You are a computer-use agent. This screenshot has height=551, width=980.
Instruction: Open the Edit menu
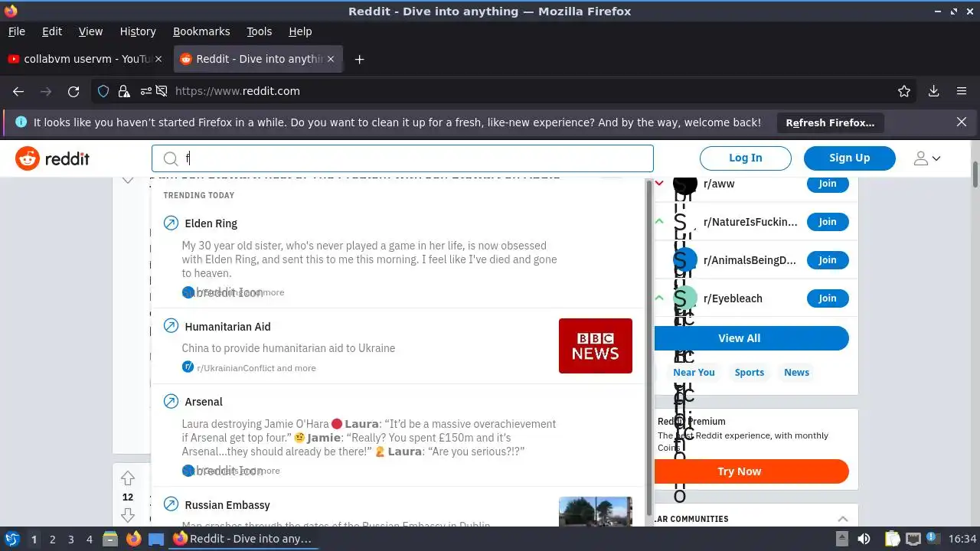[52, 31]
